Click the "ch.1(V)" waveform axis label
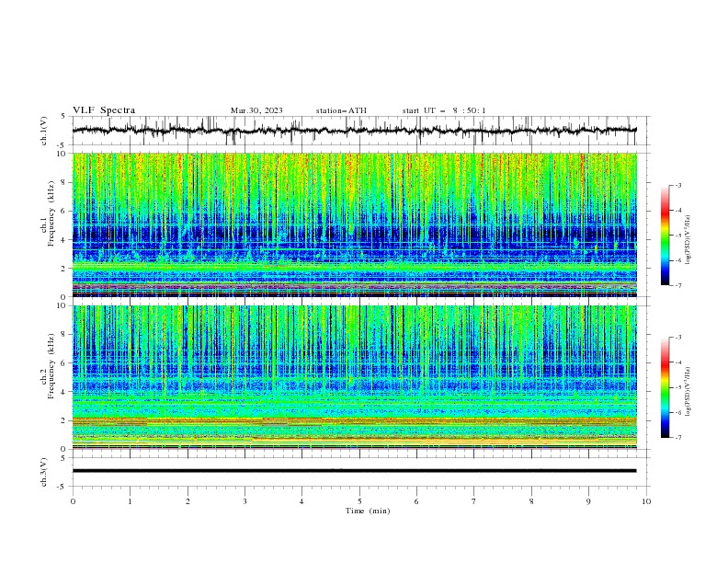The height and width of the screenshot is (563, 728). point(44,131)
